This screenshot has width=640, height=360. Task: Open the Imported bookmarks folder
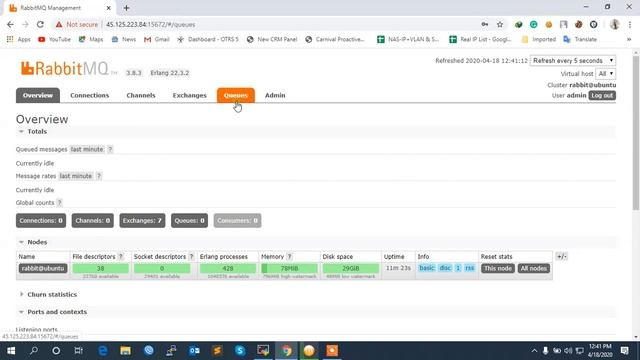[539, 39]
